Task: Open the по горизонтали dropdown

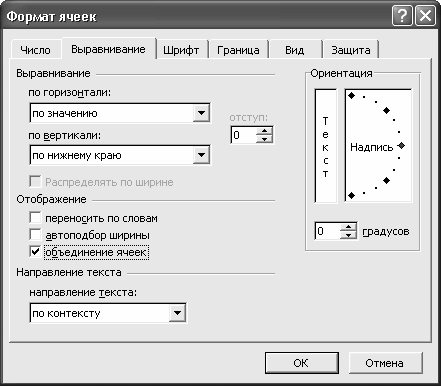Action: pos(201,113)
